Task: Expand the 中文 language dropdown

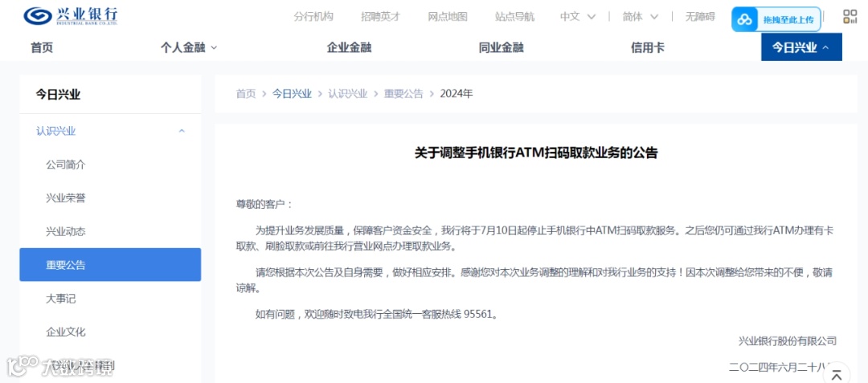Action: [577, 17]
